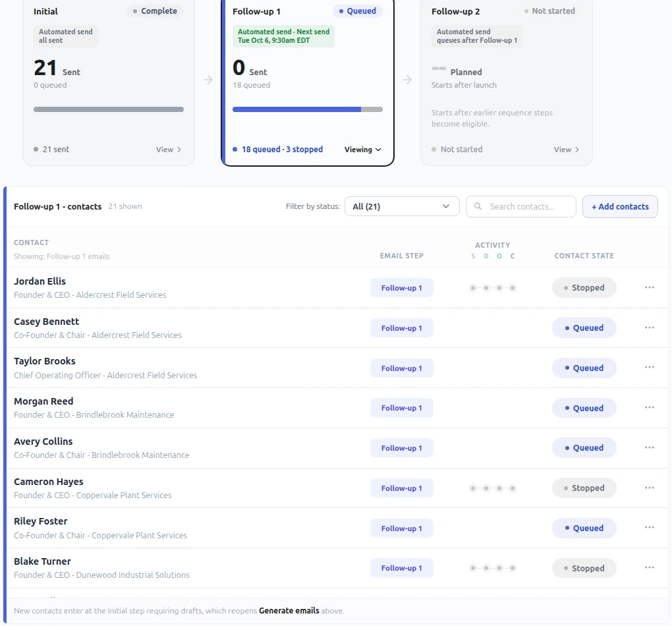Click the Complete status badge
Image resolution: width=672 pixels, height=626 pixels.
pyautogui.click(x=155, y=11)
